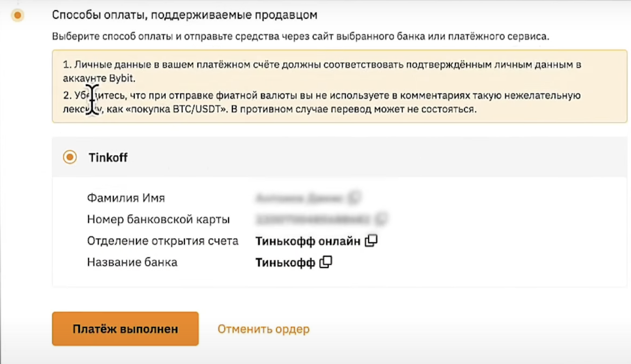Viewport: 631px width, 364px height.
Task: Cancel via the "Отменить ордер" link
Action: [263, 329]
